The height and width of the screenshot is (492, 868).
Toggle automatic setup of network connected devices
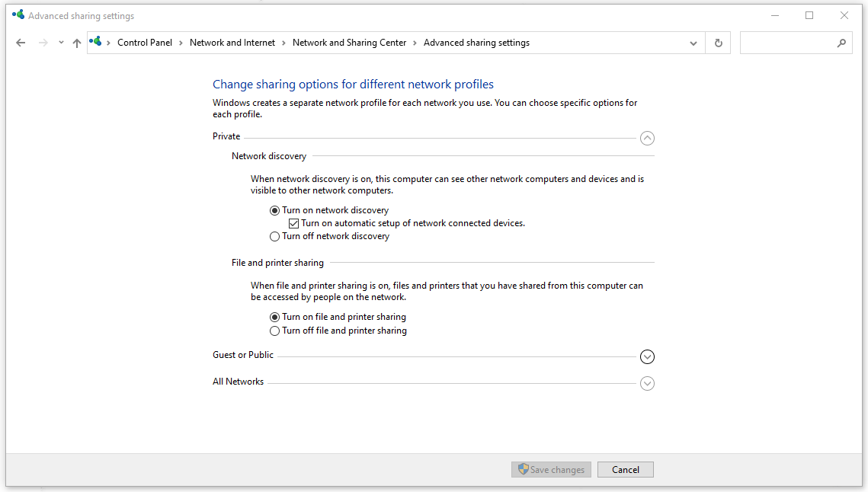tap(293, 224)
